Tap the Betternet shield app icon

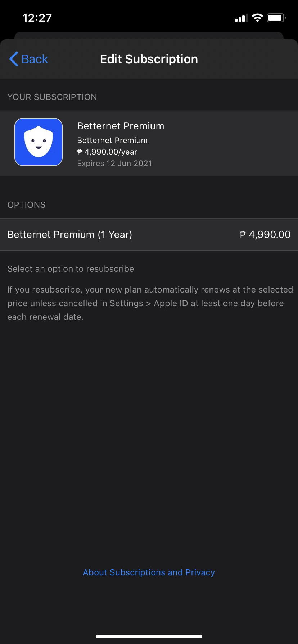[x=39, y=142]
